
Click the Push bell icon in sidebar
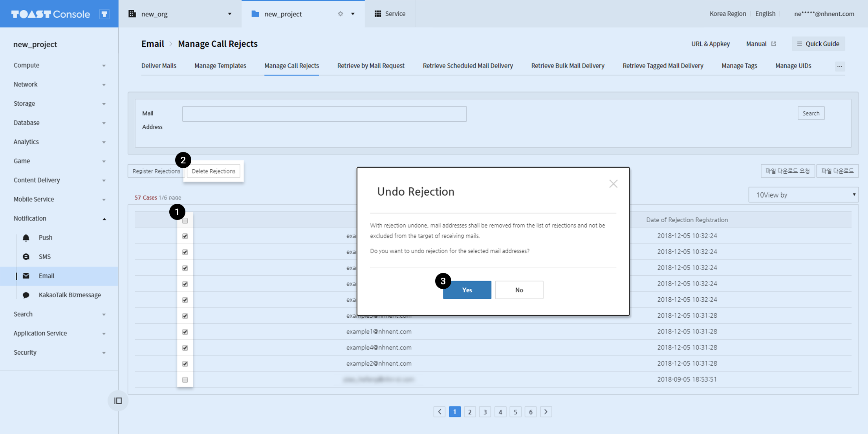(26, 238)
